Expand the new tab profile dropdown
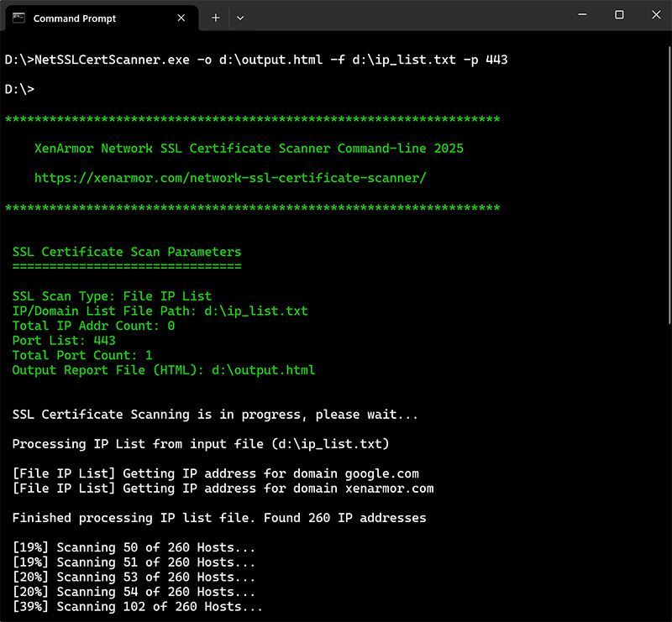Screen dimensions: 672x622 click(x=240, y=18)
